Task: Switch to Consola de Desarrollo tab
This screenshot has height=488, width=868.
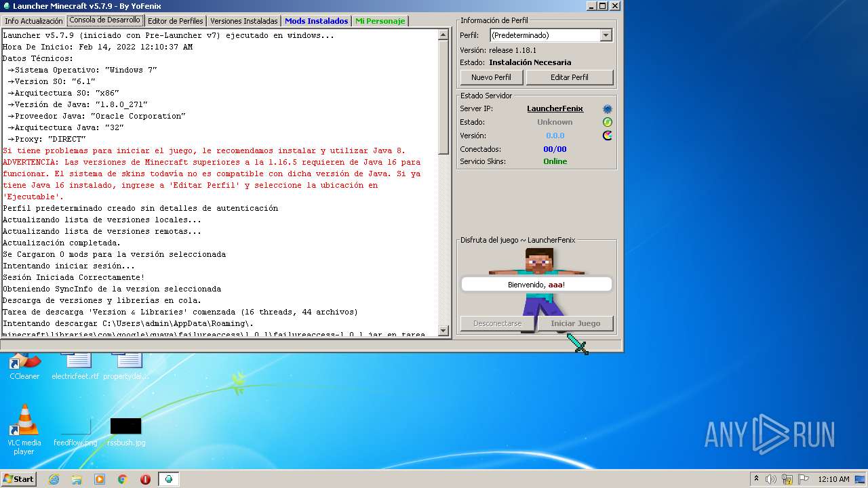Action: (x=104, y=20)
